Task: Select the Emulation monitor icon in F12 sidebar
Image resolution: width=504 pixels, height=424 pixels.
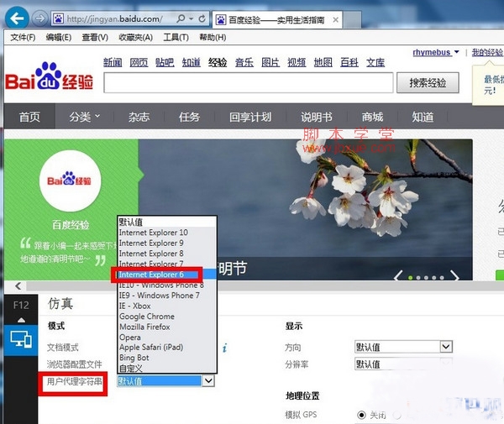Action: tap(21, 339)
